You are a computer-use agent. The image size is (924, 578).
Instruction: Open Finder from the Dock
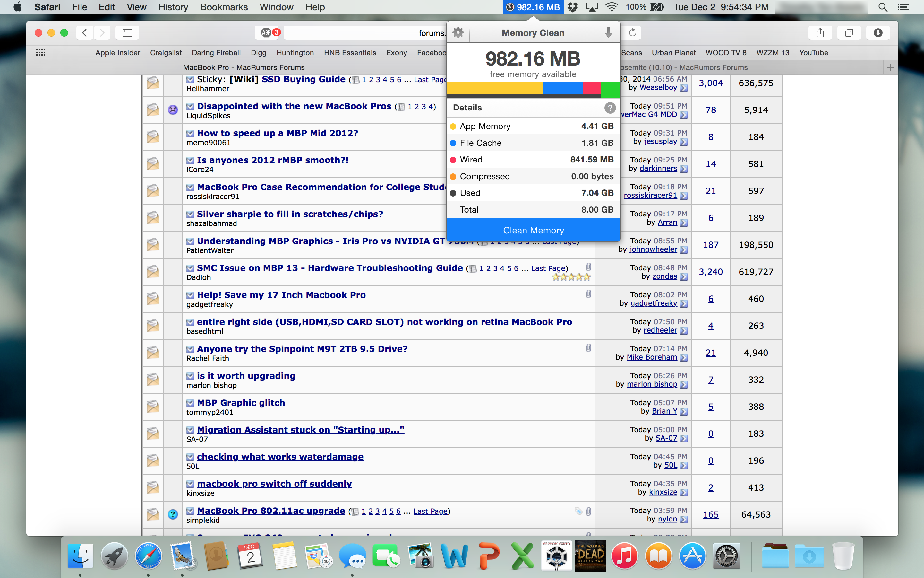tap(80, 556)
